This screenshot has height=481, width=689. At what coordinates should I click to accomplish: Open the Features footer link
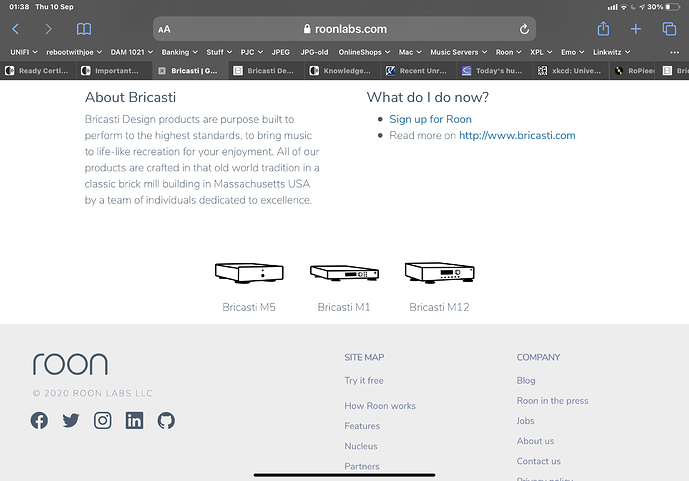(362, 426)
